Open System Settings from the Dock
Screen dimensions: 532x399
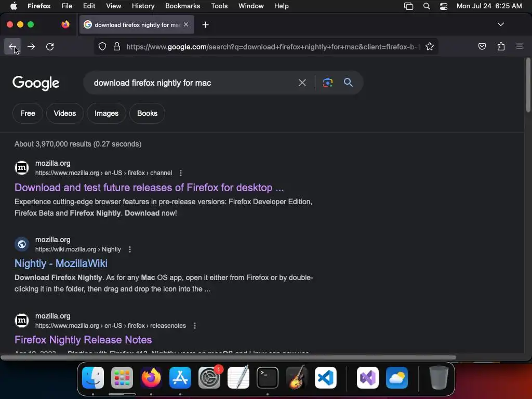(209, 378)
